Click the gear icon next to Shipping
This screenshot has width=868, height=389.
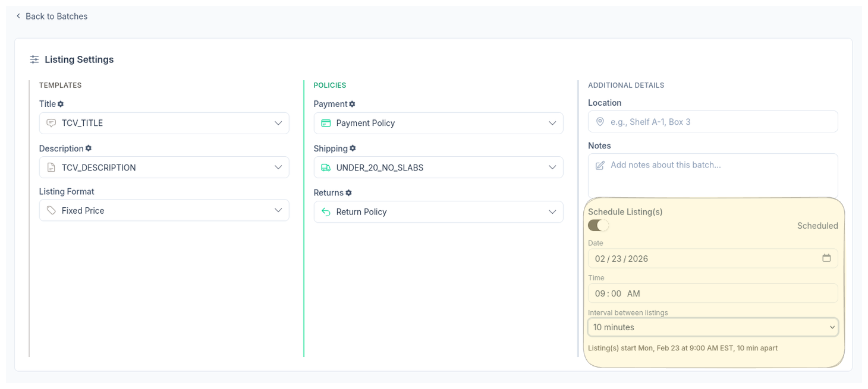tap(353, 148)
